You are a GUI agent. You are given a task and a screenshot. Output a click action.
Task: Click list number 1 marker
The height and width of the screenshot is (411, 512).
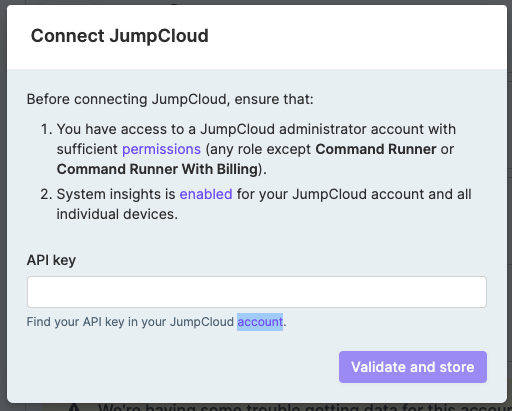coord(46,129)
